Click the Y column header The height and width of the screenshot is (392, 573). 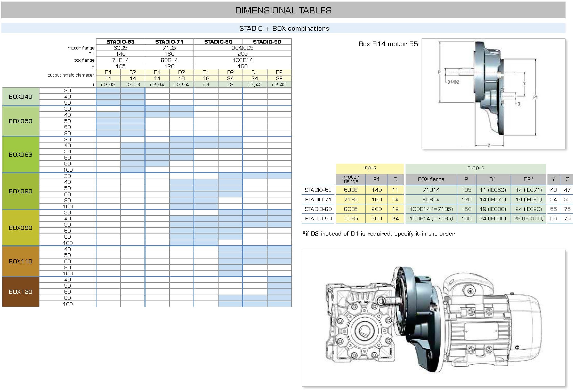(553, 179)
